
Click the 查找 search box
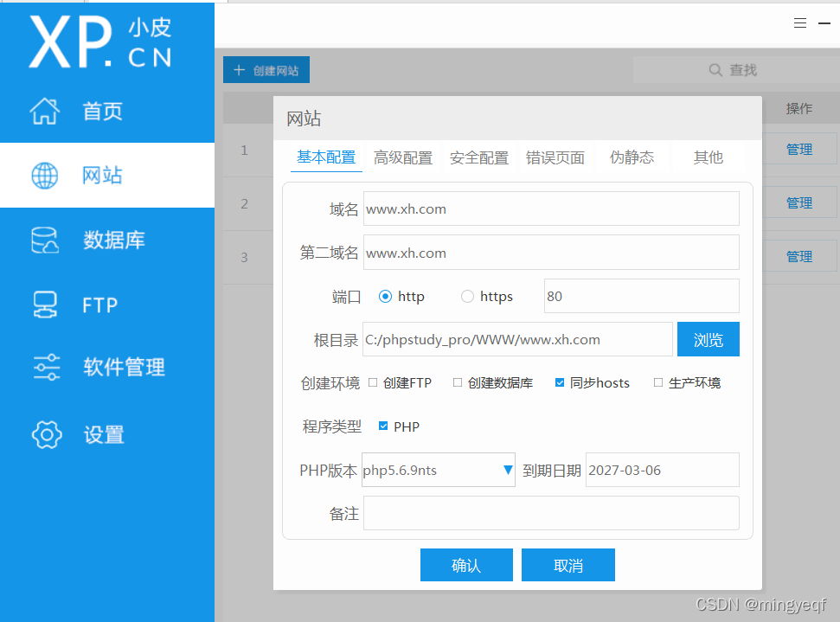coord(736,70)
